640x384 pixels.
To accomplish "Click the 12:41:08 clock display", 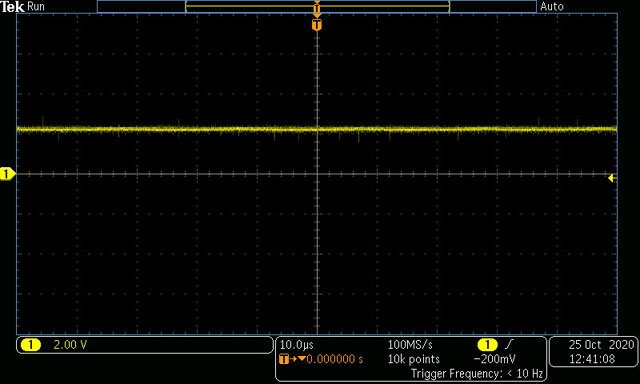I will coord(592,359).
